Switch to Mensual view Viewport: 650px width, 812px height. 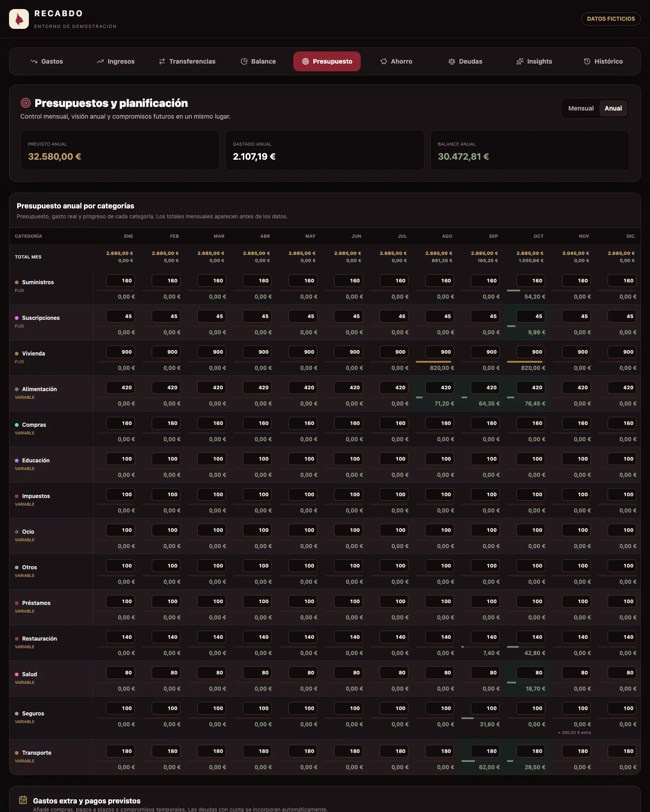pos(581,108)
